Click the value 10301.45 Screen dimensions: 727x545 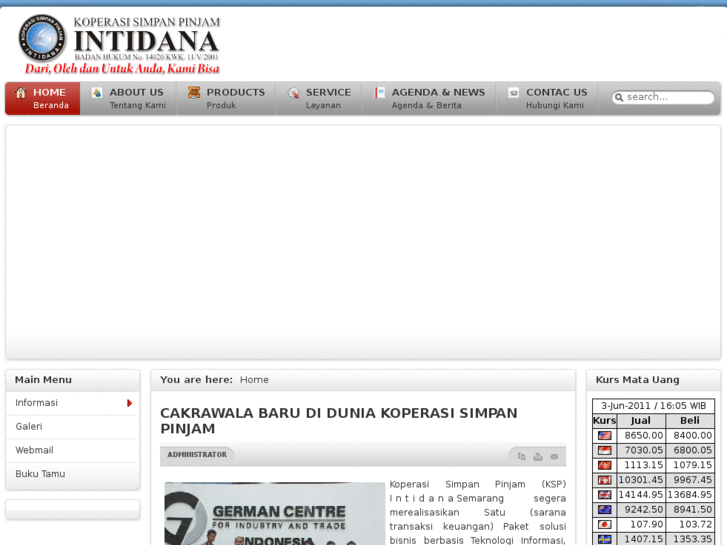coord(641,480)
